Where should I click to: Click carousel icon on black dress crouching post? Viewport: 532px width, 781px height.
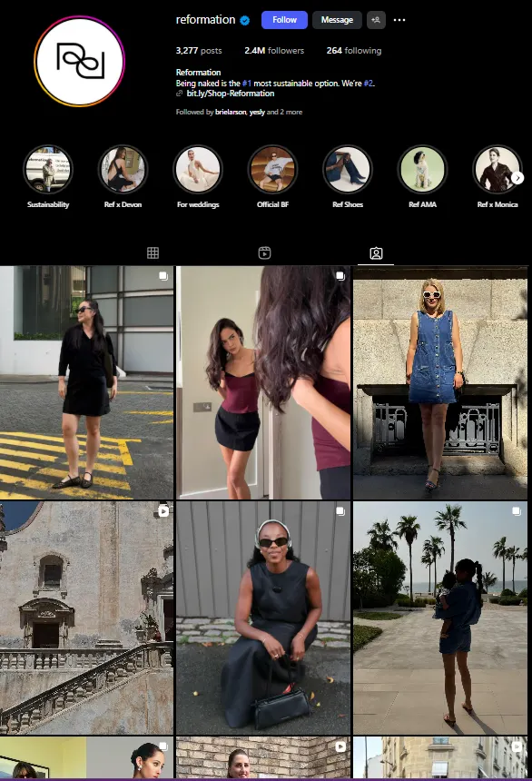click(340, 511)
